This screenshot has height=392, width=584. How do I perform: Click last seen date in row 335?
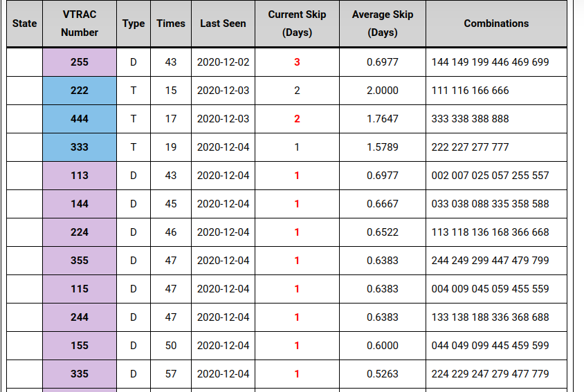[x=223, y=373]
